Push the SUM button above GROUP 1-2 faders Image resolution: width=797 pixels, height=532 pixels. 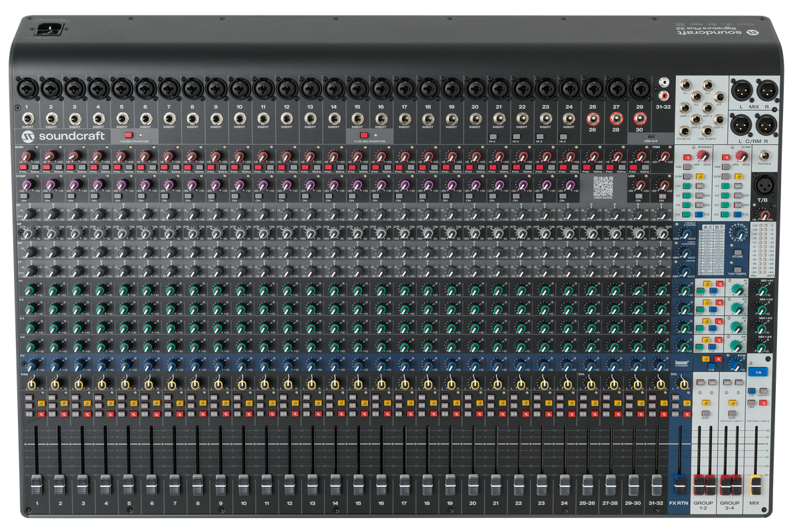click(x=705, y=413)
